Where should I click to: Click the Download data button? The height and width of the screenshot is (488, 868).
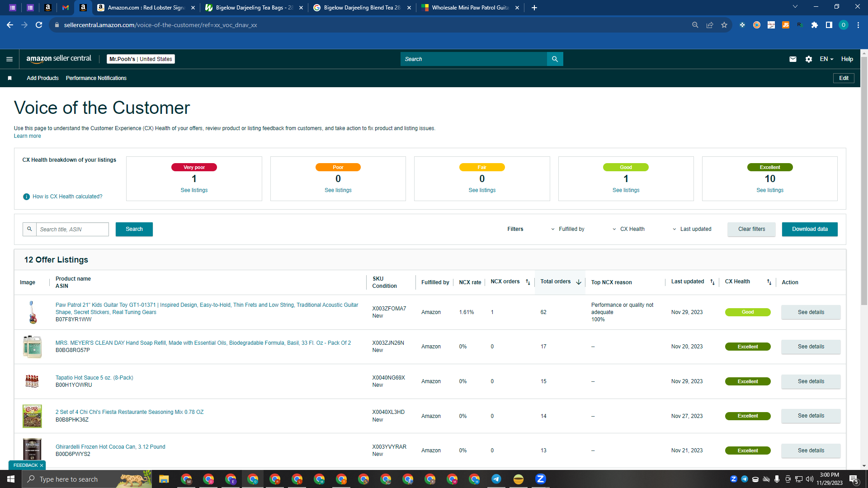pyautogui.click(x=810, y=229)
